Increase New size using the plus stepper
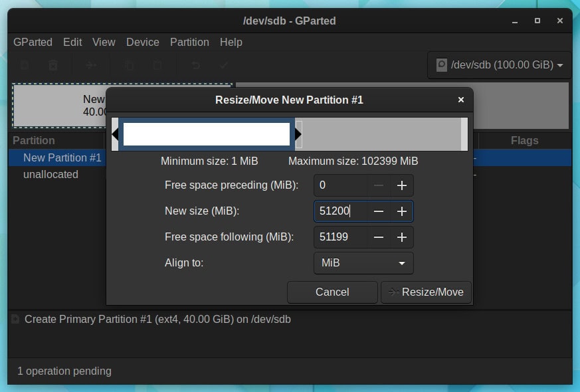Image resolution: width=580 pixels, height=392 pixels. (x=401, y=211)
